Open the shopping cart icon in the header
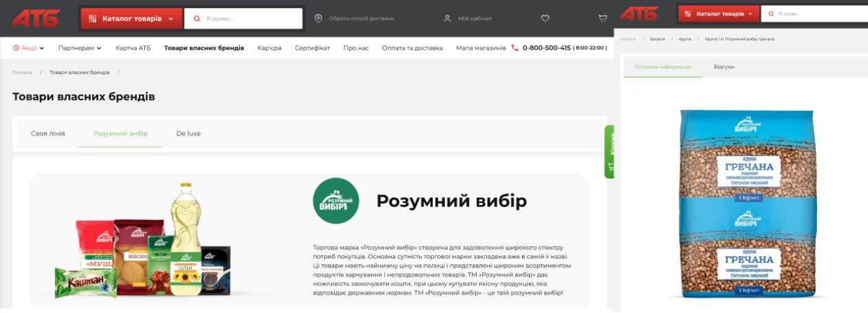The image size is (868, 313). coord(603,19)
